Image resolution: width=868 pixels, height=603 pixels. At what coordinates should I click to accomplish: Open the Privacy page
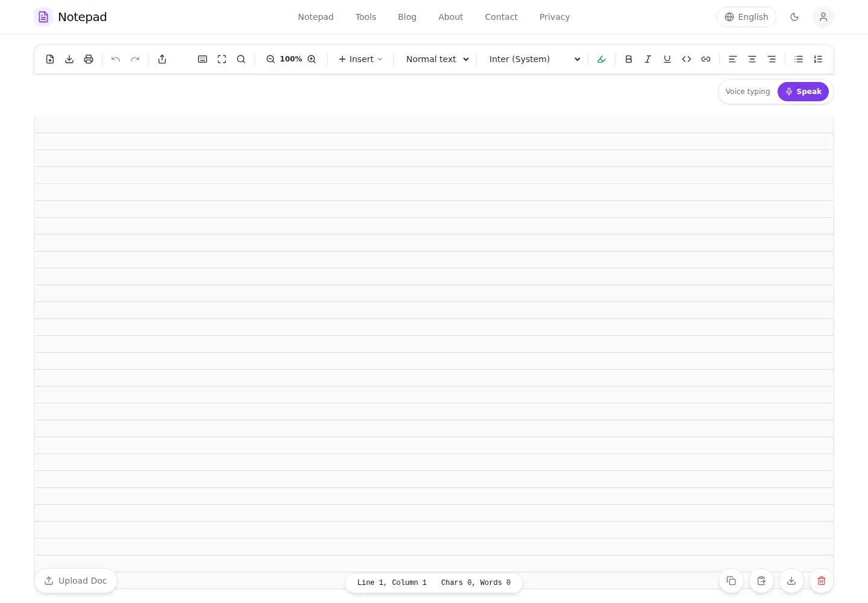555,17
